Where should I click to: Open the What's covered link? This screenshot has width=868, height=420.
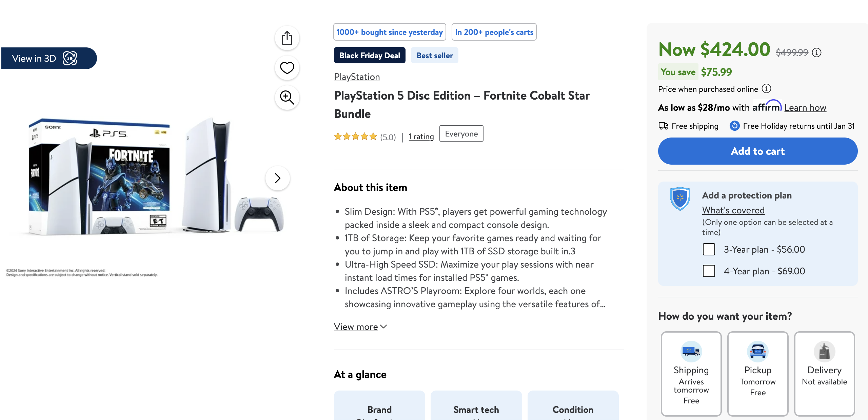click(x=733, y=210)
